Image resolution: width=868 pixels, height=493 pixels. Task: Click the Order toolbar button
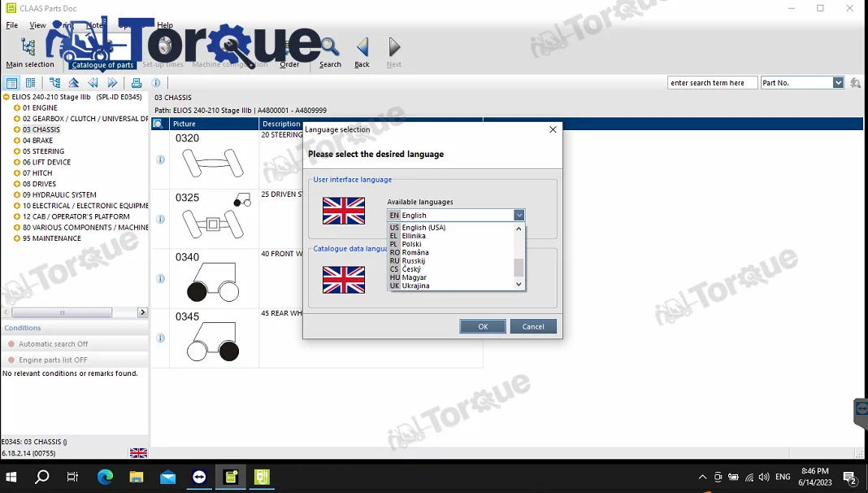[289, 53]
